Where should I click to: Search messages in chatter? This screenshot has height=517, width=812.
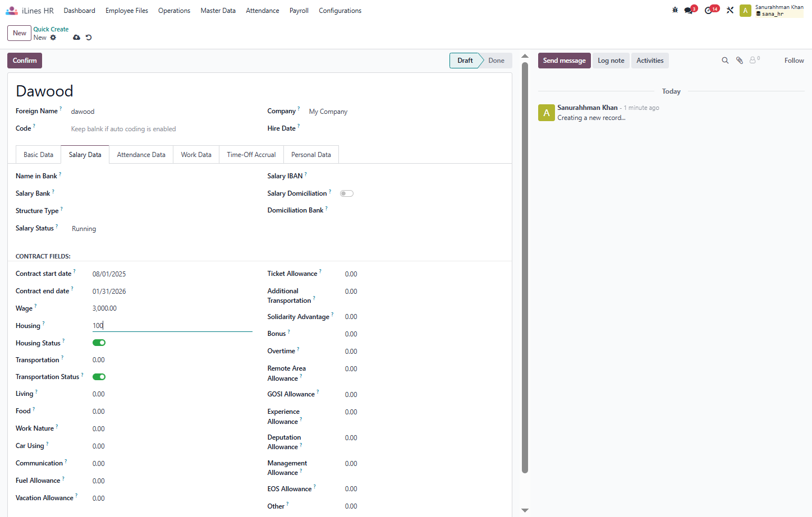tap(725, 61)
